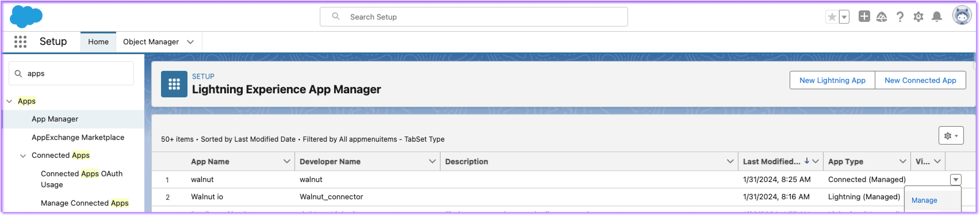This screenshot has height=216, width=980.
Task: Open Object Manager tab dropdown chevron
Action: click(x=190, y=42)
